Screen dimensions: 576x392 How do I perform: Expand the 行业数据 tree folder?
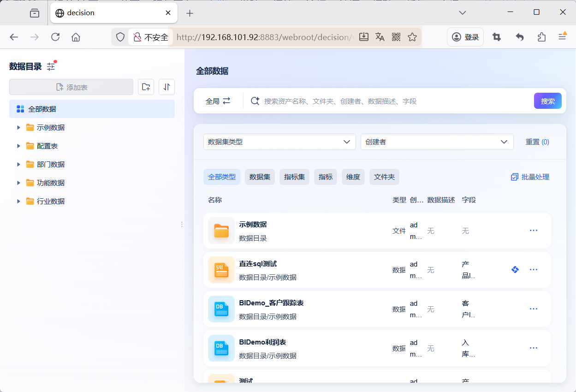tap(18, 201)
